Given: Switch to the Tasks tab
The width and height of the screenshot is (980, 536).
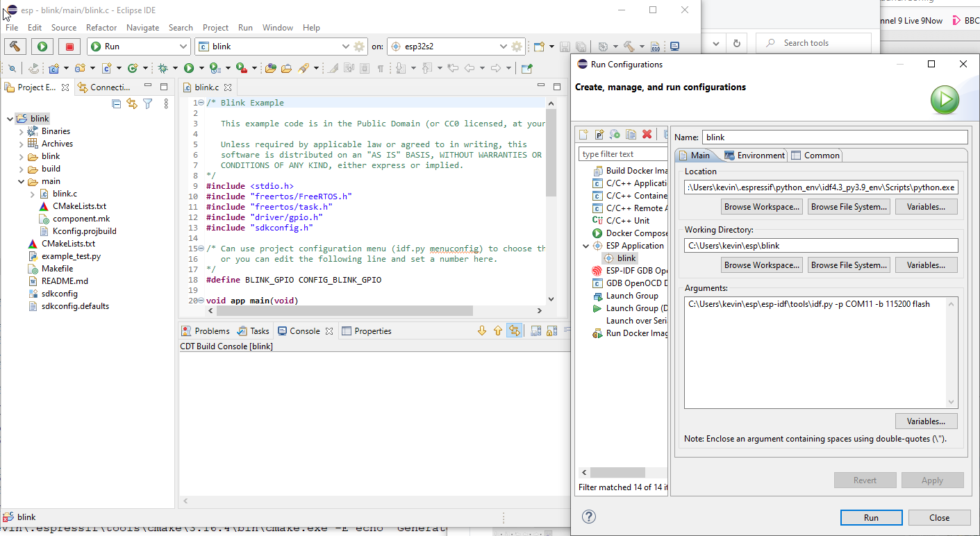Looking at the screenshot, I should [253, 331].
